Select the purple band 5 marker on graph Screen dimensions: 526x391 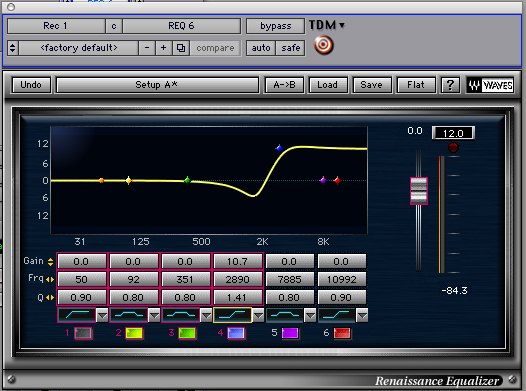323,180
